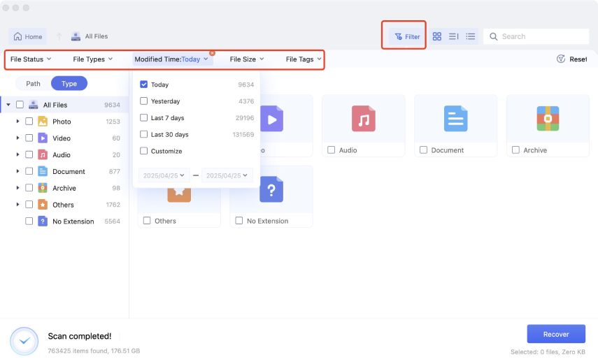This screenshot has width=598, height=364.
Task: Tick the No Extension card checkbox
Action: 239,220
